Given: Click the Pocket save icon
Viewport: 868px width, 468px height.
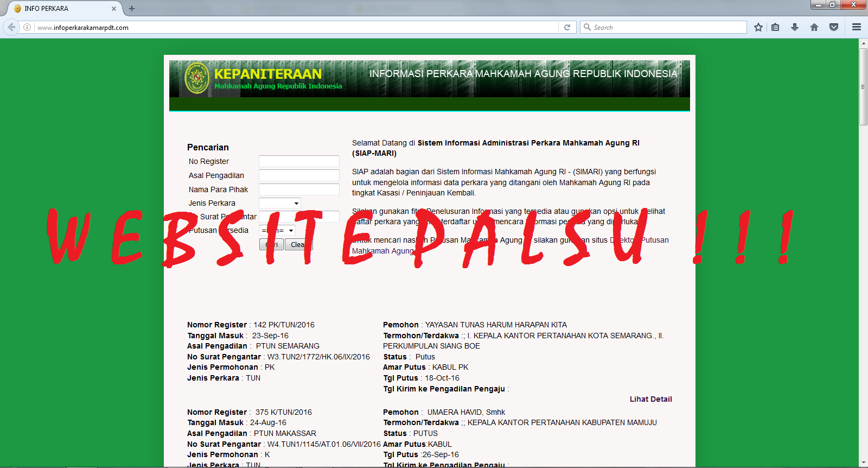Looking at the screenshot, I should pos(834,27).
